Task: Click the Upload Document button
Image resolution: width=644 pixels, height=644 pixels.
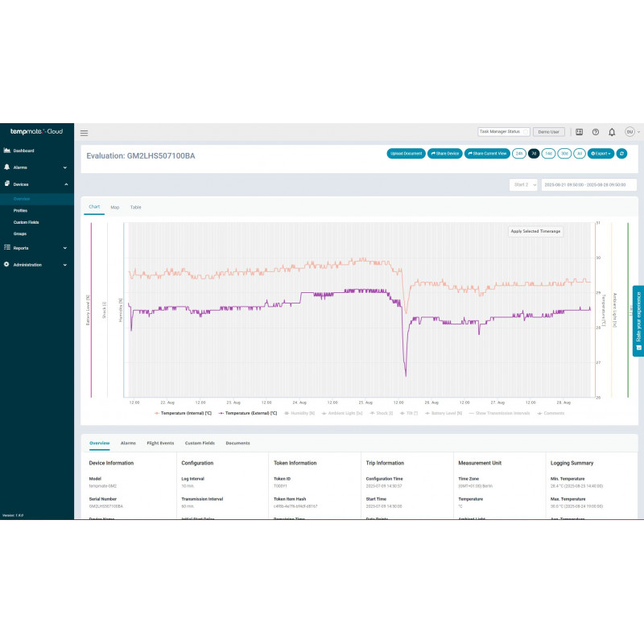Action: (406, 153)
